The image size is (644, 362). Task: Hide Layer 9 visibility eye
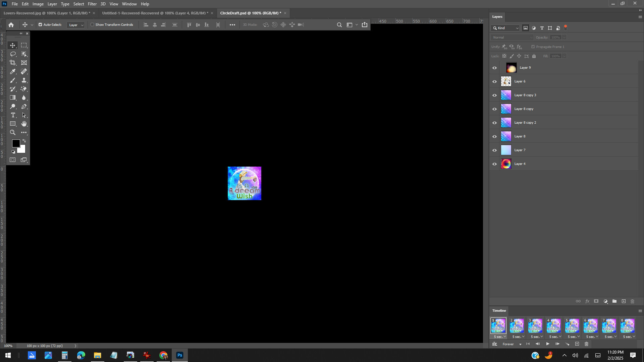point(494,68)
